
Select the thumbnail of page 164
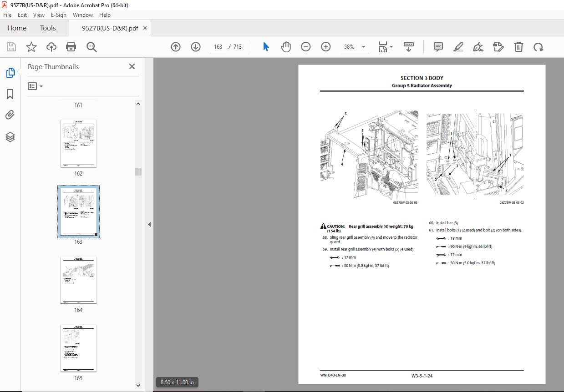(x=78, y=280)
